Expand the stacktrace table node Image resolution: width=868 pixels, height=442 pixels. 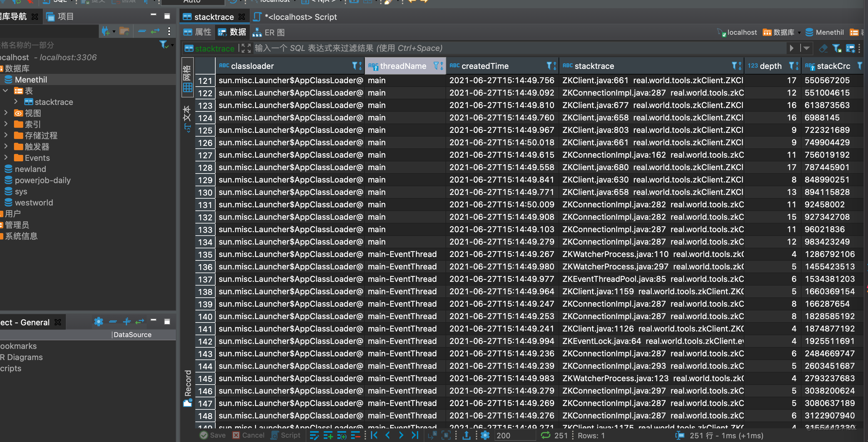click(x=16, y=102)
